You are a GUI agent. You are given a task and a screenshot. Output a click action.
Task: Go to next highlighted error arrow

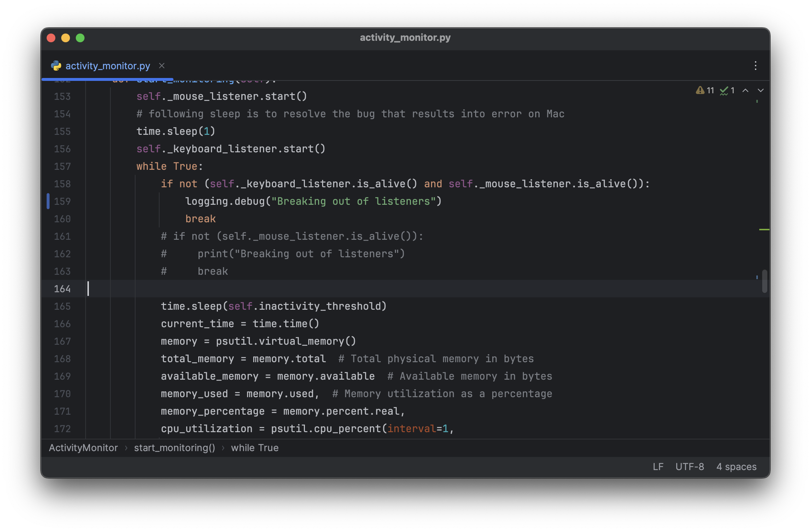coord(761,90)
